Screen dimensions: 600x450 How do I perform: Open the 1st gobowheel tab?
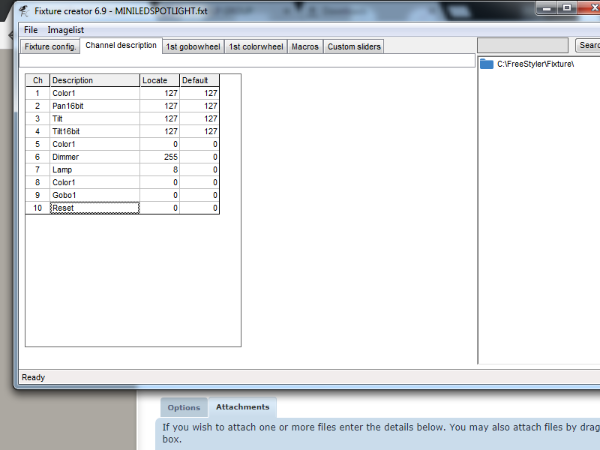193,47
